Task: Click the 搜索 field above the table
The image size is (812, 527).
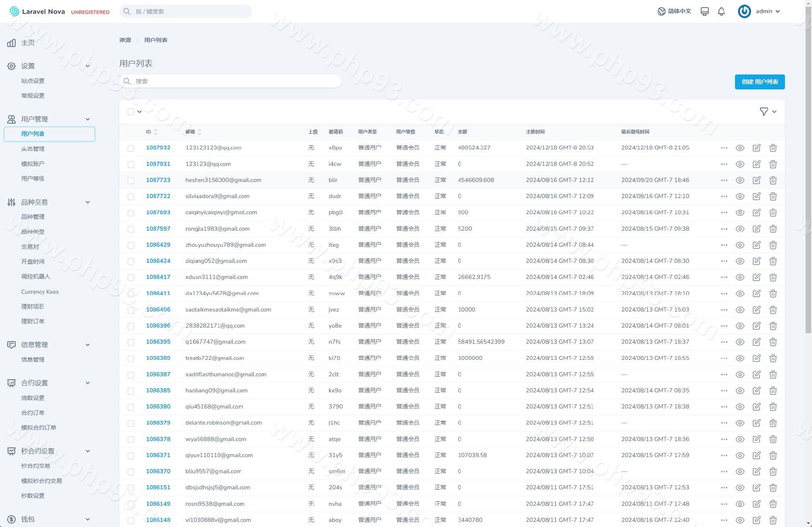Action: coord(230,81)
